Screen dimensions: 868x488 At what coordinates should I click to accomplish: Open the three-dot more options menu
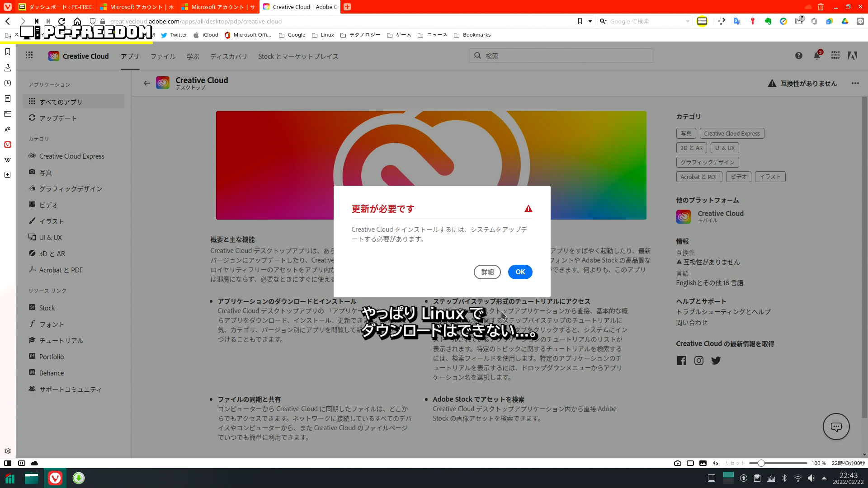pos(855,83)
